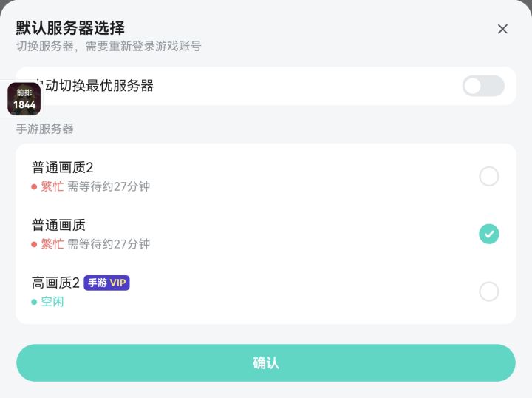
Task: Click the 普通画质 server name
Action: (x=58, y=225)
